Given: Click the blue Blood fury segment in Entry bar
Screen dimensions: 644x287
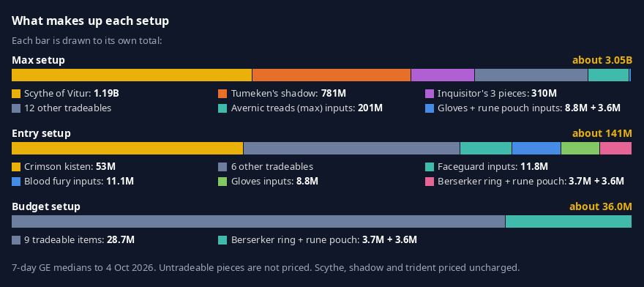Looking at the screenshot, I should click(536, 149).
